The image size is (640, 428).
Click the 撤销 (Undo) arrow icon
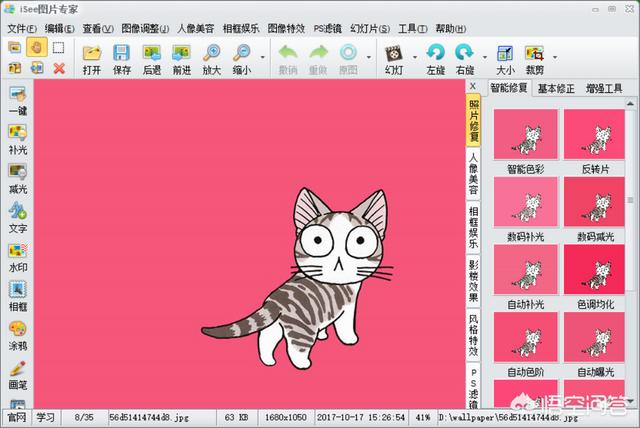click(288, 53)
